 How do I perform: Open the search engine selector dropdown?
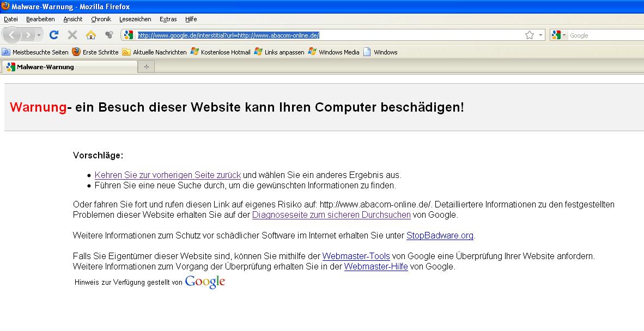coord(558,35)
